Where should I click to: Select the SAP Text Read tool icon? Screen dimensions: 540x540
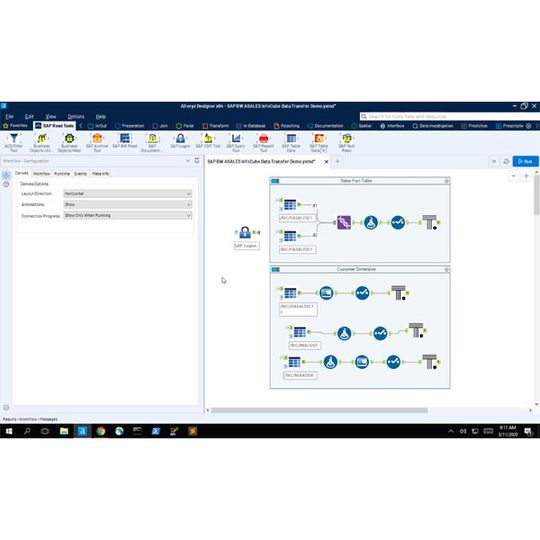347,138
